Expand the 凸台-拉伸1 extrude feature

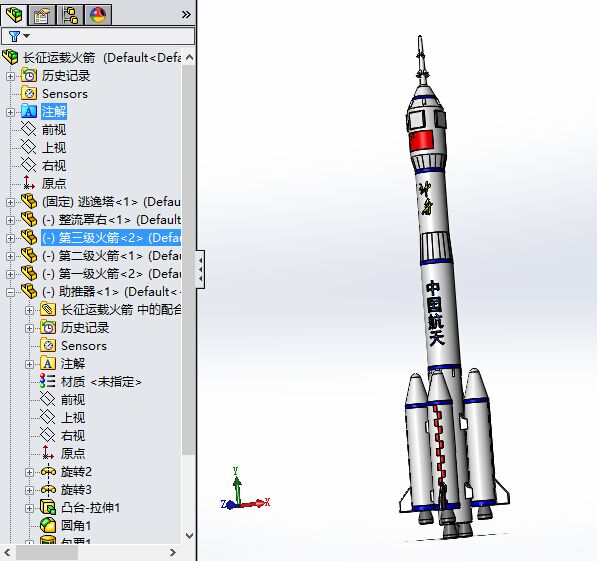pos(29,508)
